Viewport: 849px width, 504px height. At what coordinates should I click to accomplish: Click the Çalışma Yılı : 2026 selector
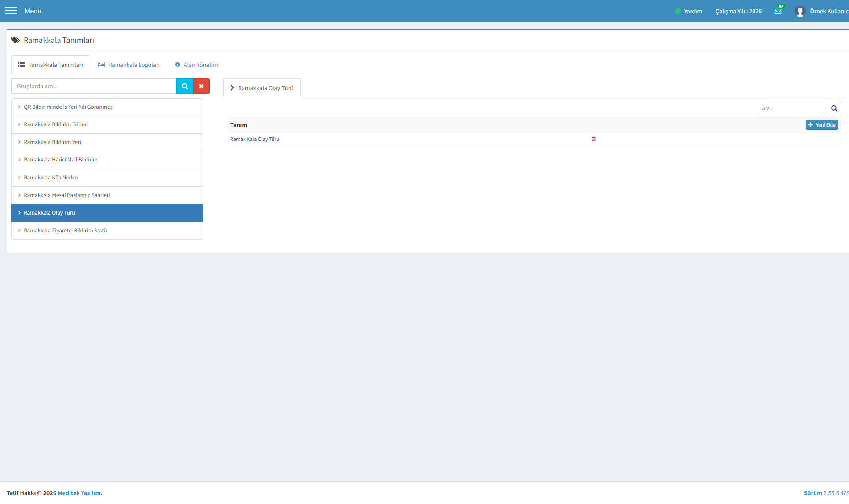click(738, 11)
